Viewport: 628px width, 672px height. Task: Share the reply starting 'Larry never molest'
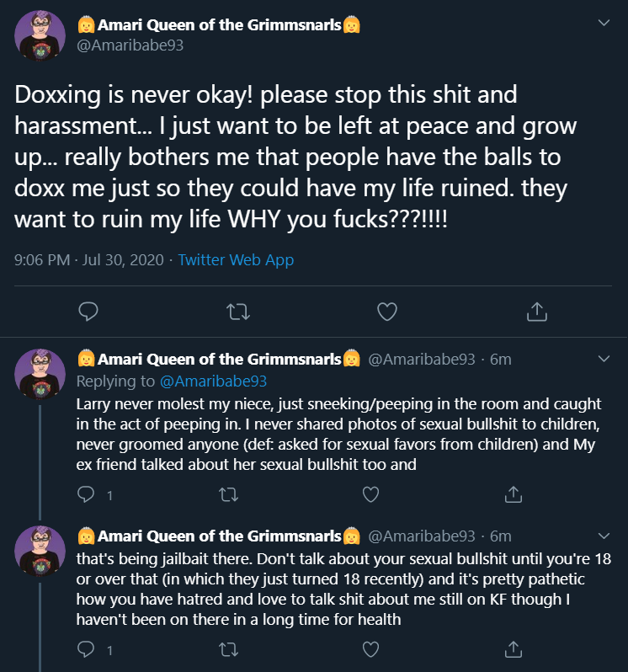pyautogui.click(x=514, y=494)
